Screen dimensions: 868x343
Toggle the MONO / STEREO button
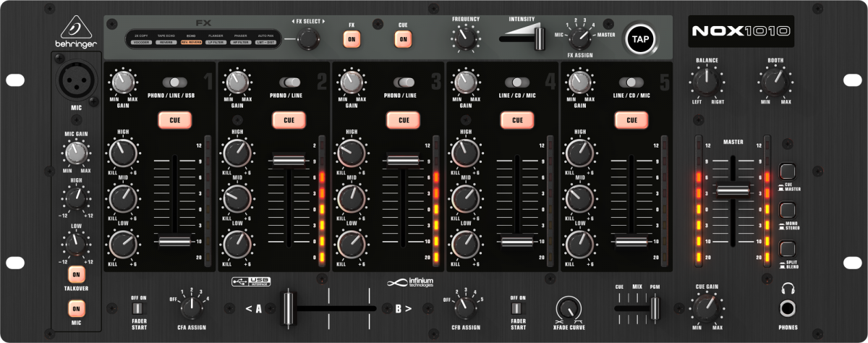(788, 211)
